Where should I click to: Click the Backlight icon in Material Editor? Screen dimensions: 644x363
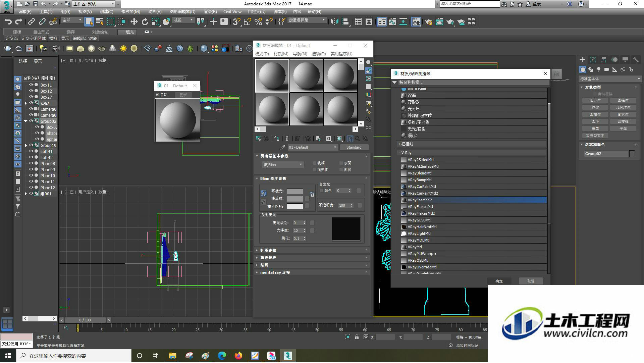(368, 70)
